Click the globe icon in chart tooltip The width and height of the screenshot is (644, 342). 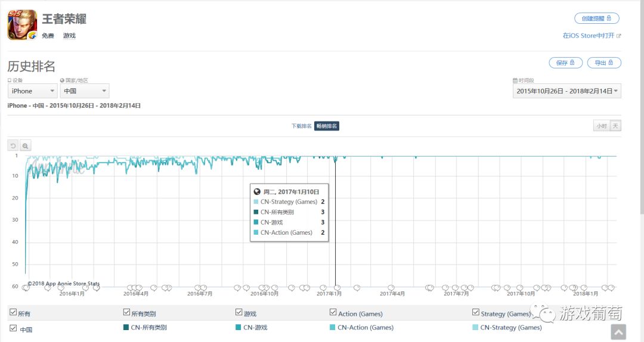click(x=257, y=192)
